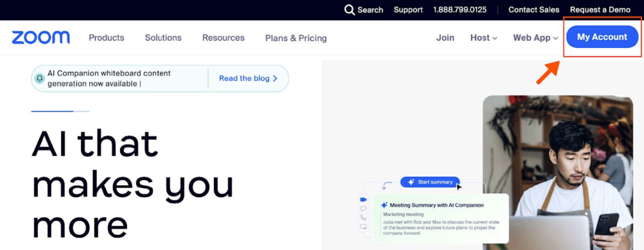Open the Solutions menu
Screen dimensions: 644x250
163,38
